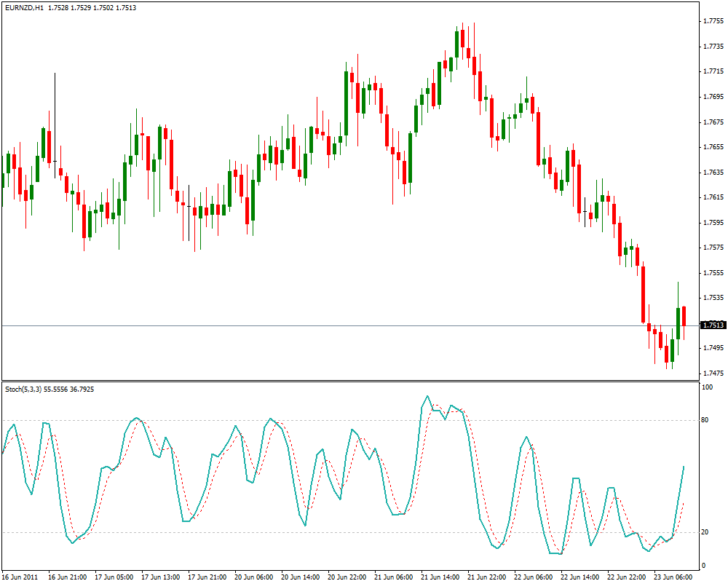
Task: Click the stochastic 80 level label
Action: point(705,420)
